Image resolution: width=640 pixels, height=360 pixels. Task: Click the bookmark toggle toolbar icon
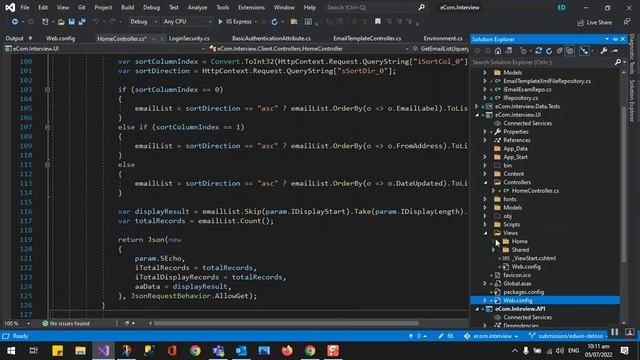(x=378, y=21)
